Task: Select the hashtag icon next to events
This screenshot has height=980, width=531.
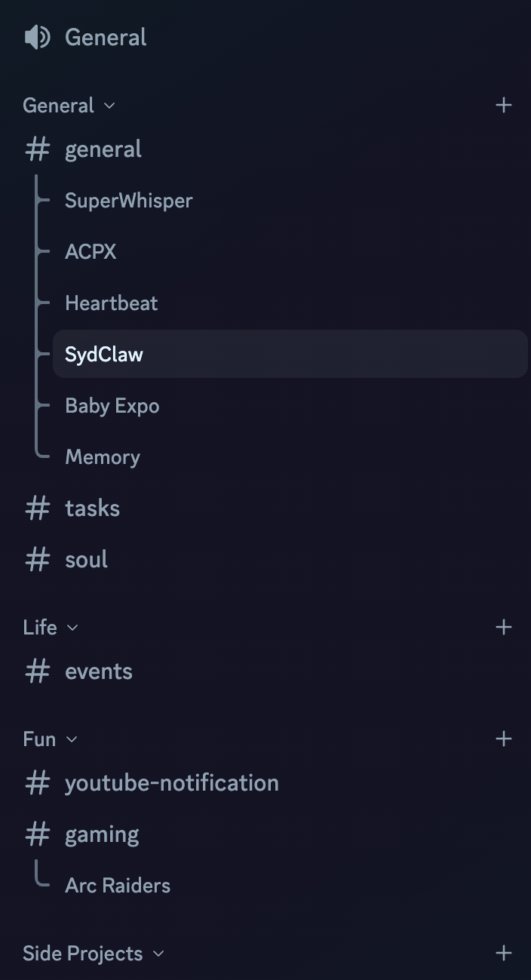Action: coord(35,671)
